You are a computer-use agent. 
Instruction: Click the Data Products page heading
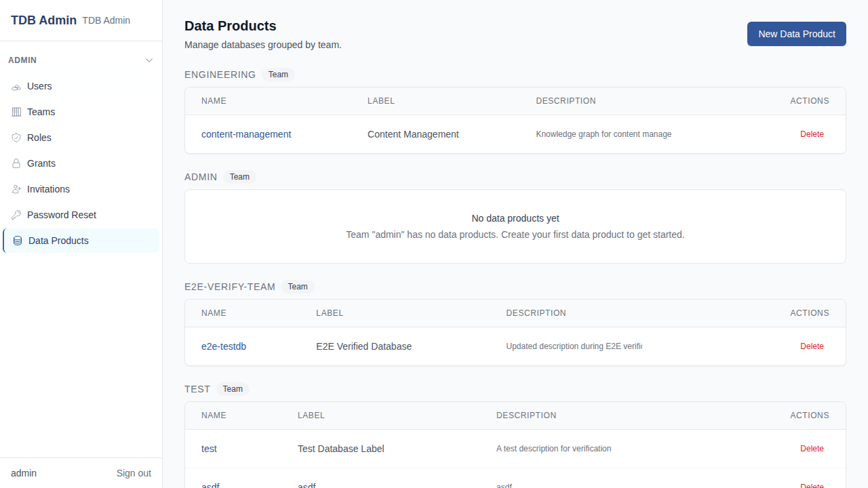tap(231, 26)
